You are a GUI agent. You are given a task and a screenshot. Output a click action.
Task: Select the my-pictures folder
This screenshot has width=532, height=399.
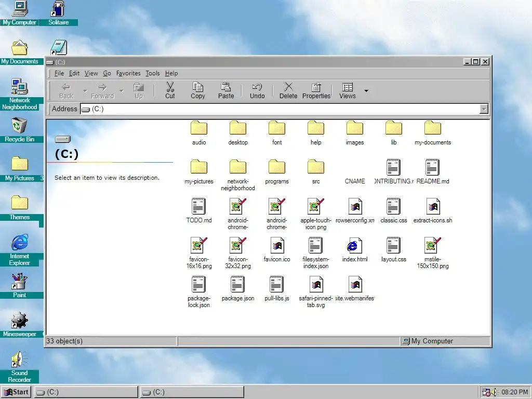coord(199,172)
